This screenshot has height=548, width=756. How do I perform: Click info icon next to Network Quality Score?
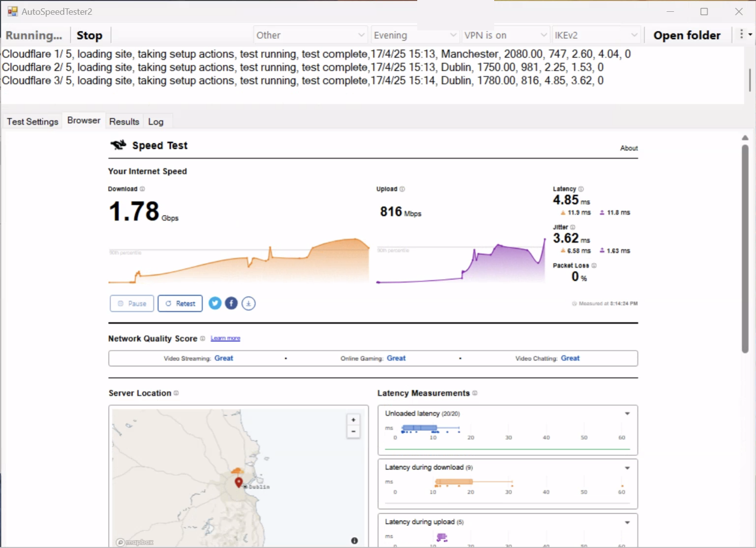click(202, 339)
